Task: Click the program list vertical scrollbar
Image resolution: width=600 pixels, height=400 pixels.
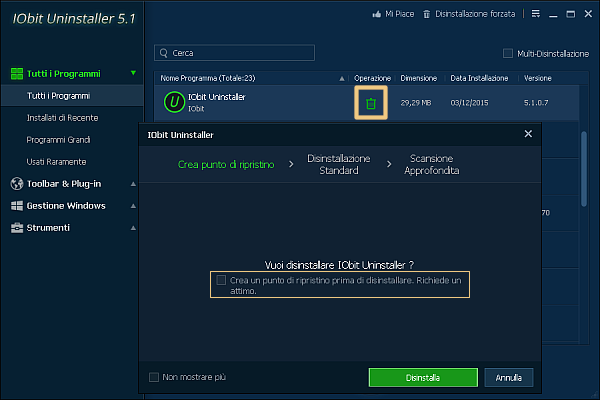Action: click(x=584, y=169)
